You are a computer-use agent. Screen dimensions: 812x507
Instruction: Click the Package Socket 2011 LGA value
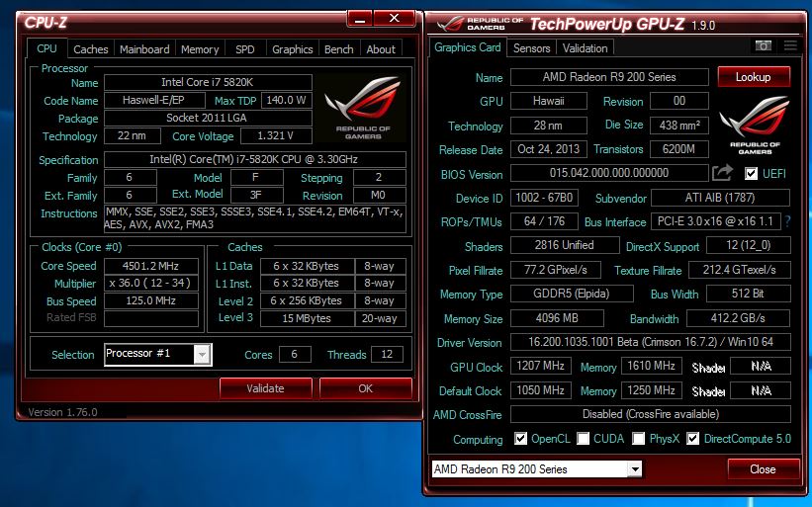coord(208,118)
